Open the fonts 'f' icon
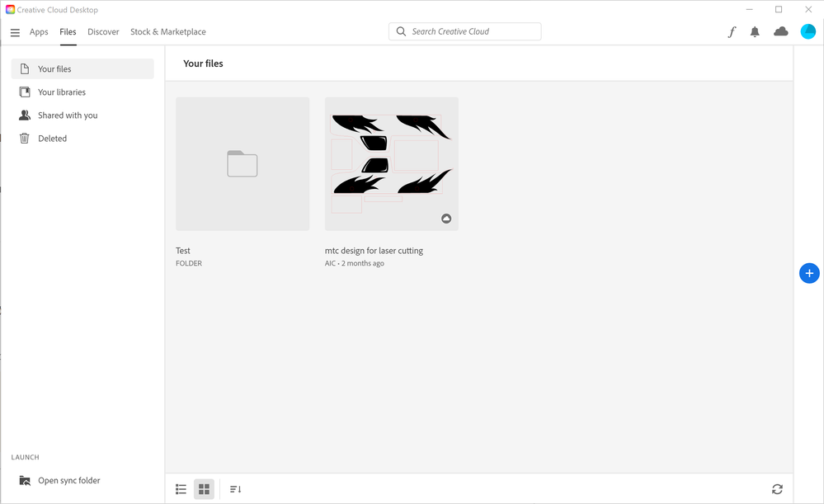 (x=732, y=32)
